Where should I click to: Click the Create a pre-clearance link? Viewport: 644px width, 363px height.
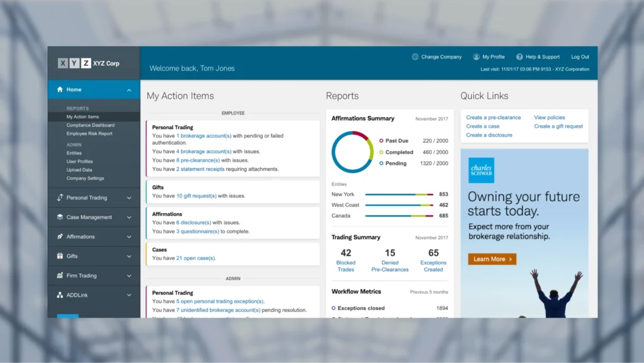coord(493,117)
